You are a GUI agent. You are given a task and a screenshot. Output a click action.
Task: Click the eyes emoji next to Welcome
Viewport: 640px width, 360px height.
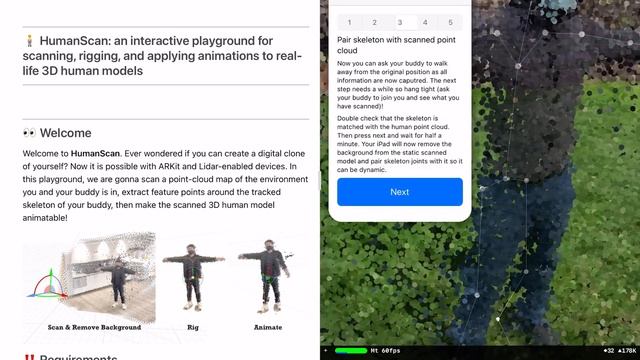(x=29, y=133)
